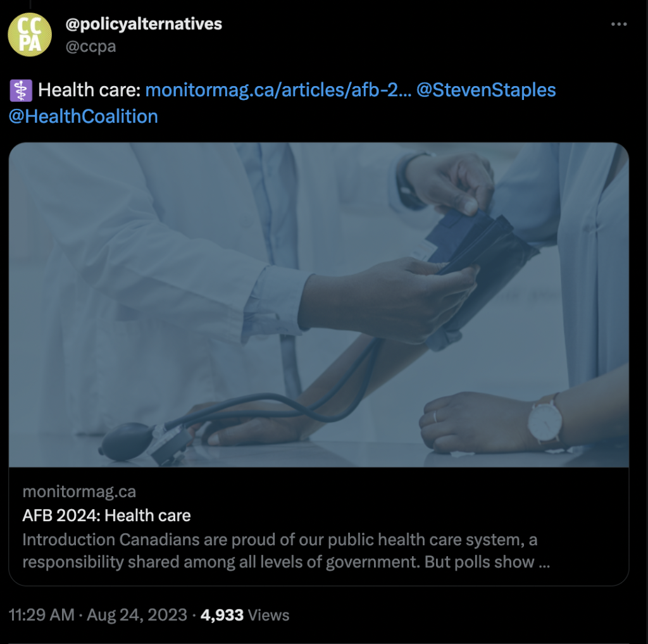This screenshot has width=648, height=644.
Task: Click the @policyalternatives display name
Action: coord(144,24)
